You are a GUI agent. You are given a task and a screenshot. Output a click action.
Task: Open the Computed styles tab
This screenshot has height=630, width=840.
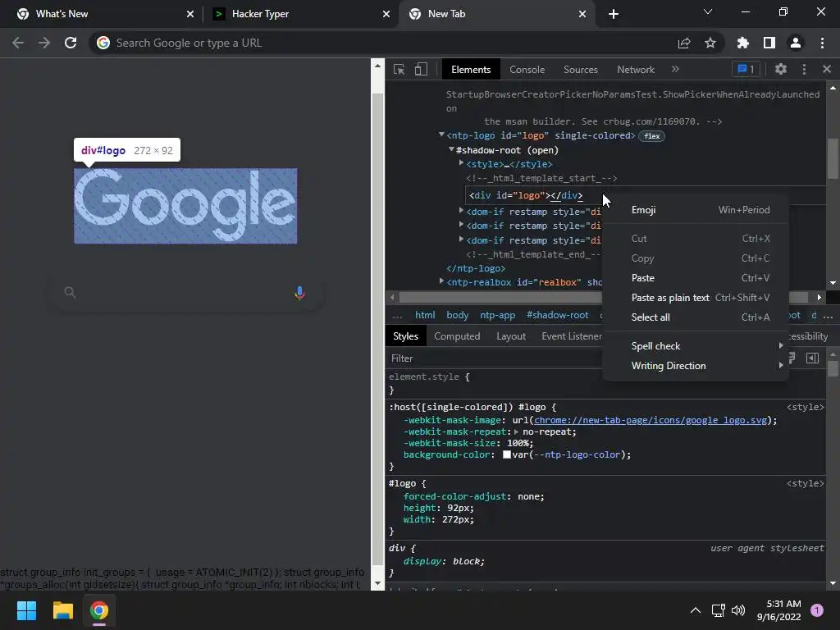click(456, 336)
